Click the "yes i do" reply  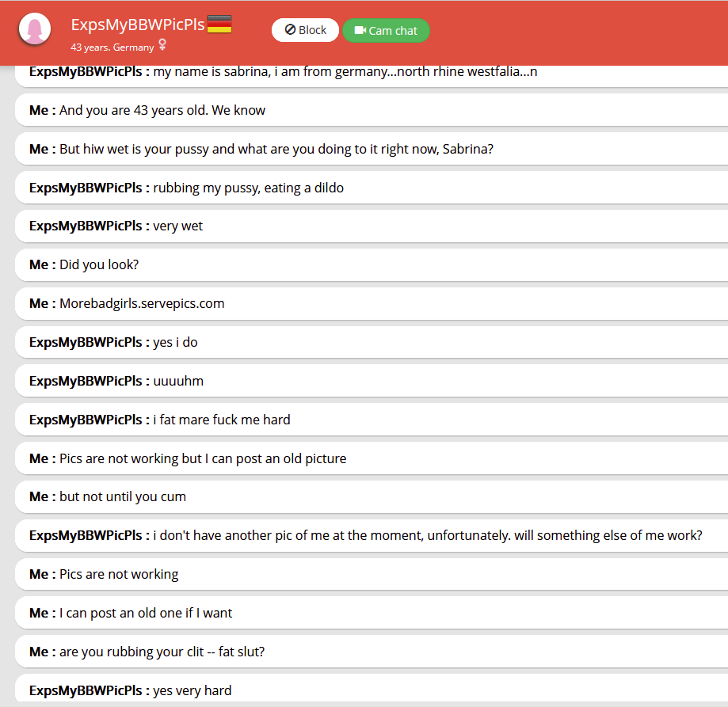(175, 342)
